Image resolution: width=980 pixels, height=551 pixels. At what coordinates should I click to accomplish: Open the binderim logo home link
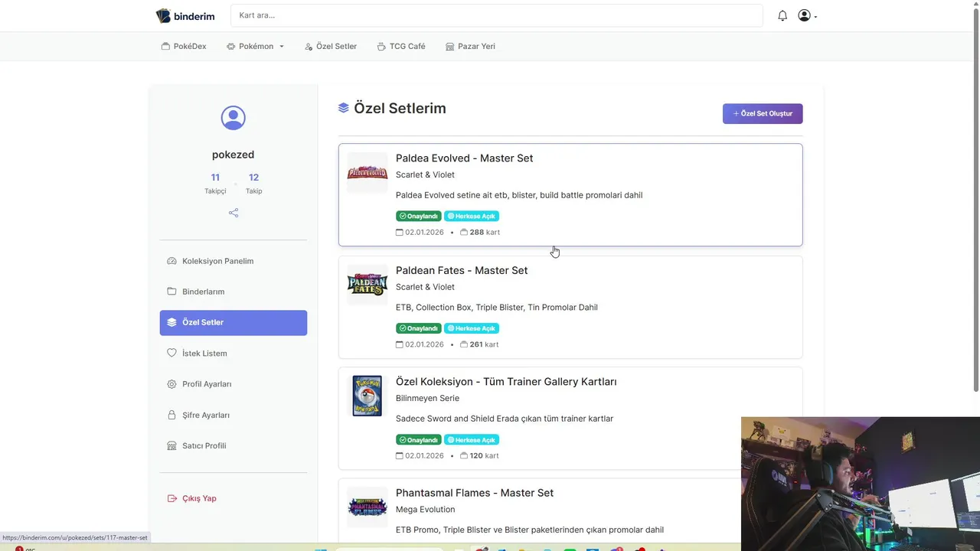(185, 16)
